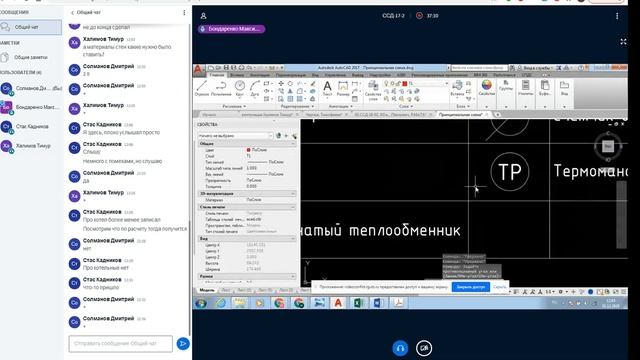640x360 pixels.
Task: Switch to the Параметризация ribbon tab
Action: (291, 75)
